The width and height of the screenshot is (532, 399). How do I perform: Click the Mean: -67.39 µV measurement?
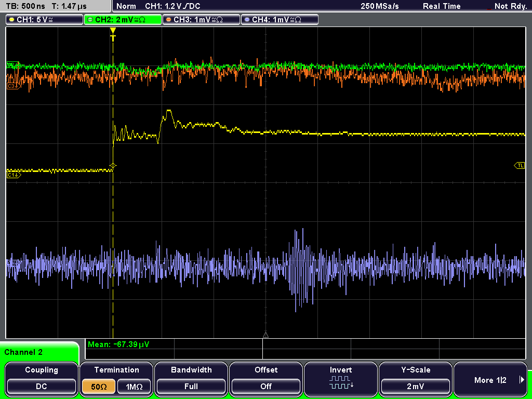118,344
